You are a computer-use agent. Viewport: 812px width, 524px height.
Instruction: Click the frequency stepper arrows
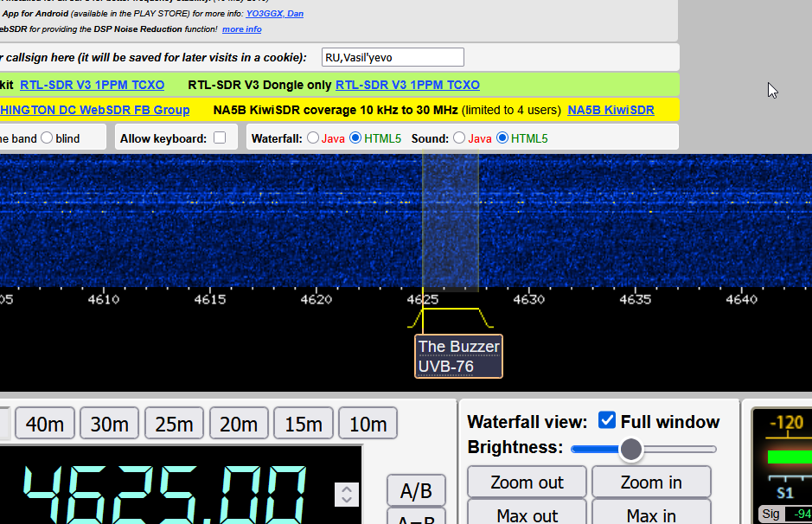click(347, 495)
